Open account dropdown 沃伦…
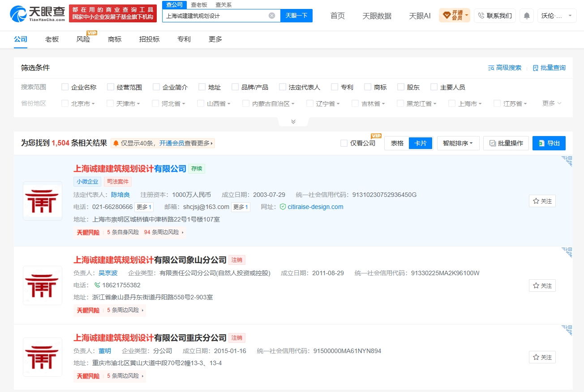Viewport: 584px width, 392px height. (557, 16)
